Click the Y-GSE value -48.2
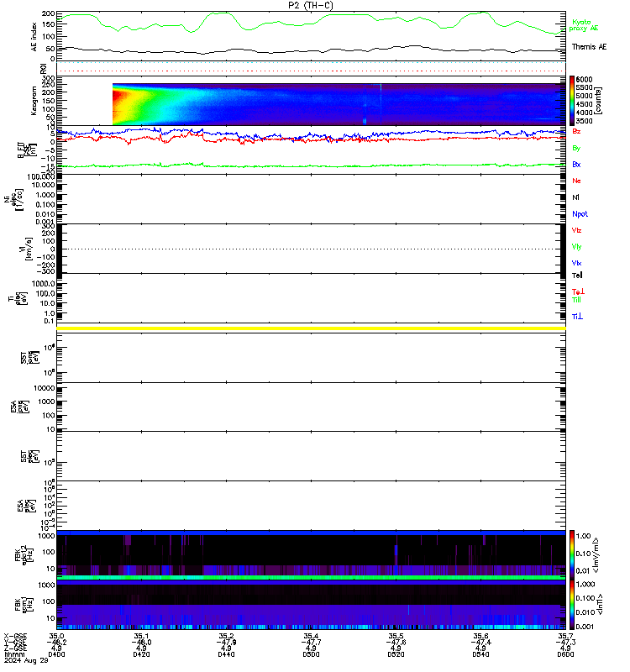The width and height of the screenshot is (630, 672). tap(56, 642)
